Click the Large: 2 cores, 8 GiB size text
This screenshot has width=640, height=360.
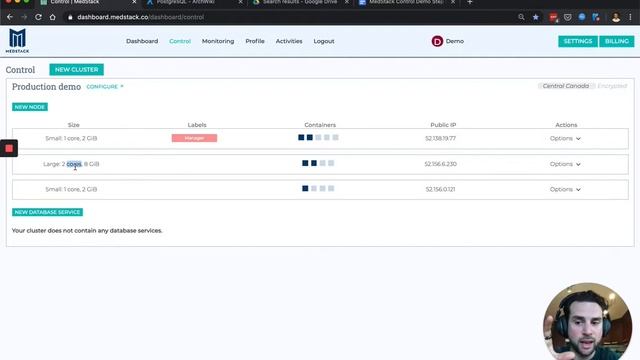[x=71, y=164]
